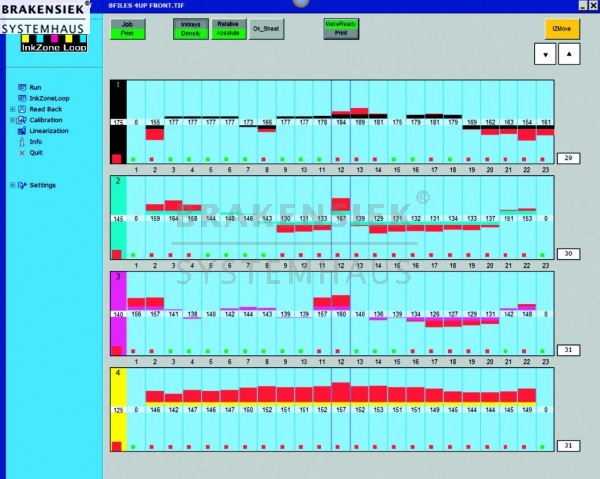
Task: Click the Run icon in the sidebar
Action: pos(22,87)
